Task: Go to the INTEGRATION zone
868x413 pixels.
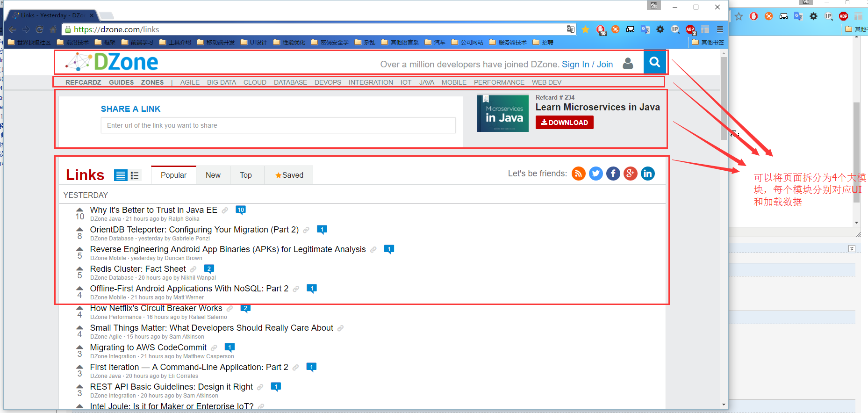Action: coord(371,82)
